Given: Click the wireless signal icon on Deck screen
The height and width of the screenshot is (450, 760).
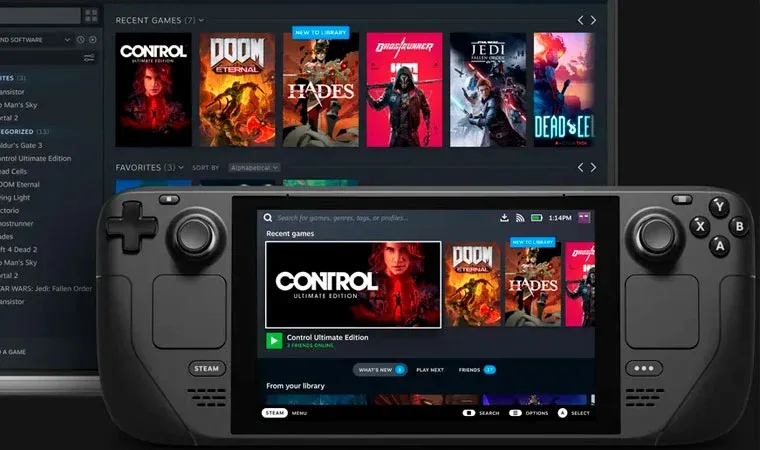Looking at the screenshot, I should click(520, 218).
